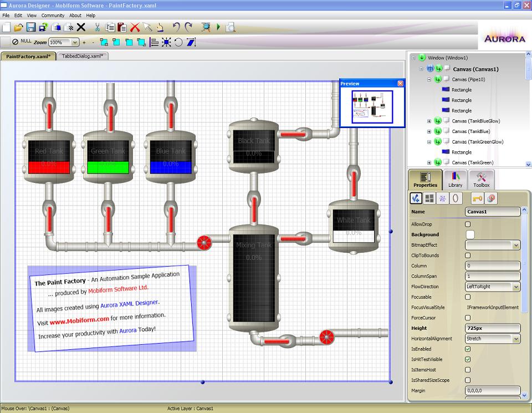Undo the last action

click(x=176, y=27)
